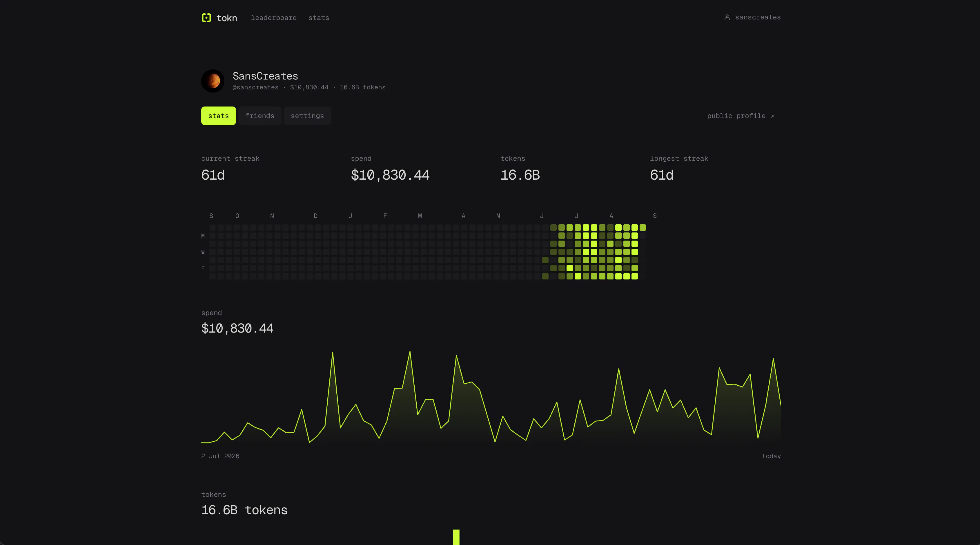Click the tokn brand name
980x545 pixels.
227,18
